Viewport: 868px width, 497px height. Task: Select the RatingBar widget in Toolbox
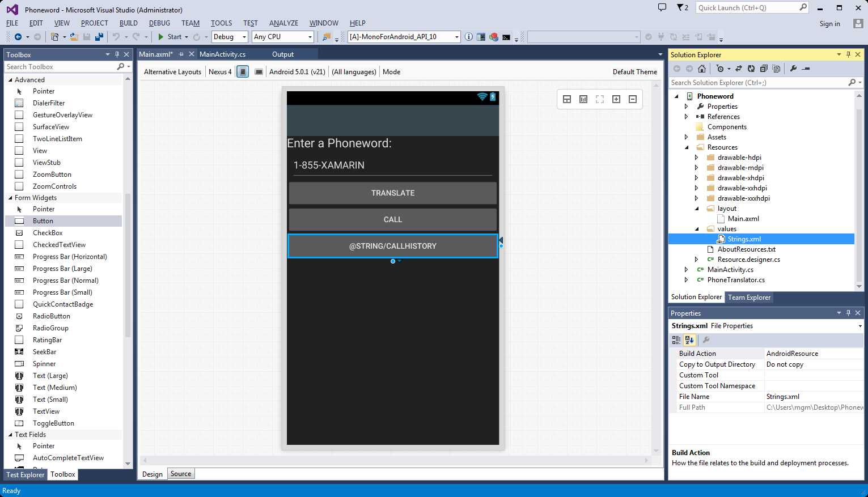(x=48, y=340)
